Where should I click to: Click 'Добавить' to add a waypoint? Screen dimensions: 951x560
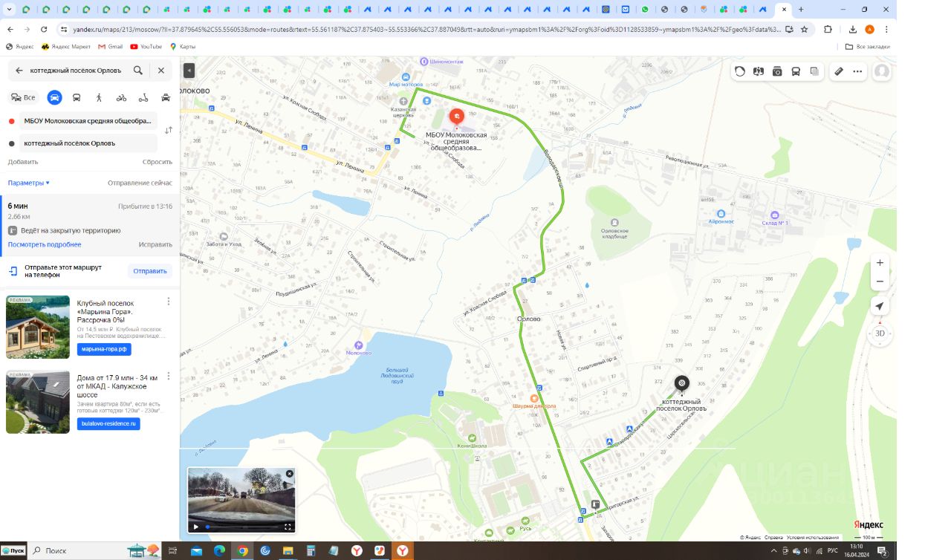point(23,162)
